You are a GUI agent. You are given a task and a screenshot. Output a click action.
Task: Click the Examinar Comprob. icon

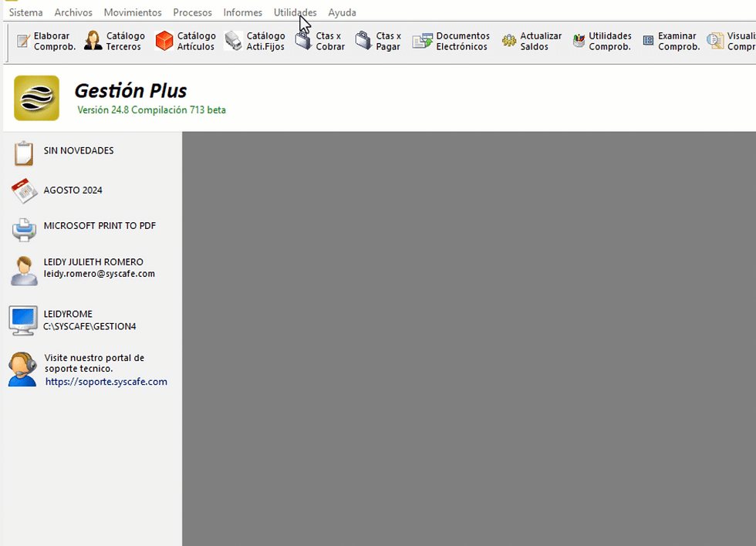point(648,41)
